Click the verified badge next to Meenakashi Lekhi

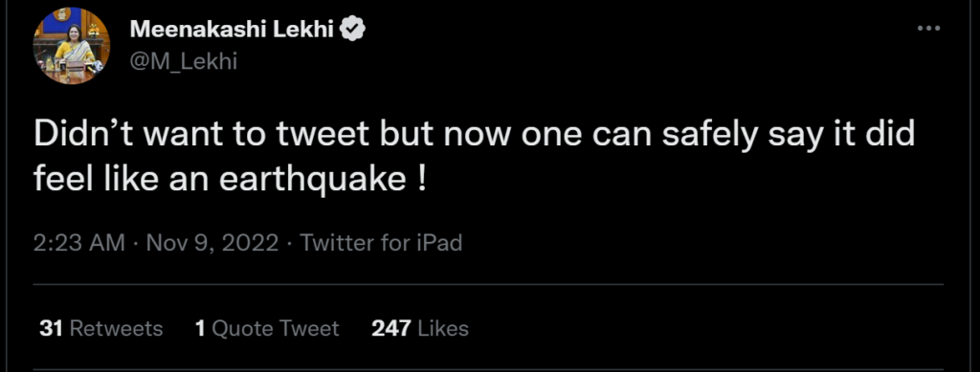click(352, 29)
